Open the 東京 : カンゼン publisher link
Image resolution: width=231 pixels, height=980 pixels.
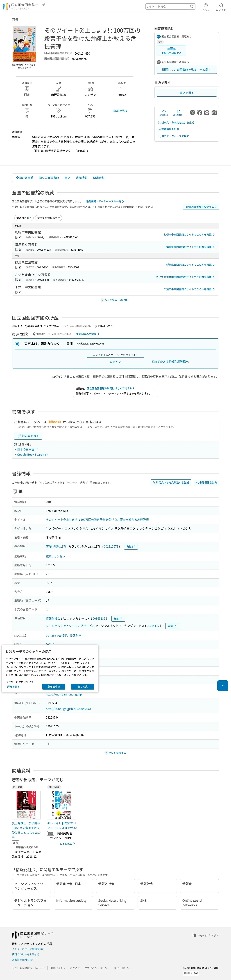(x=55, y=556)
